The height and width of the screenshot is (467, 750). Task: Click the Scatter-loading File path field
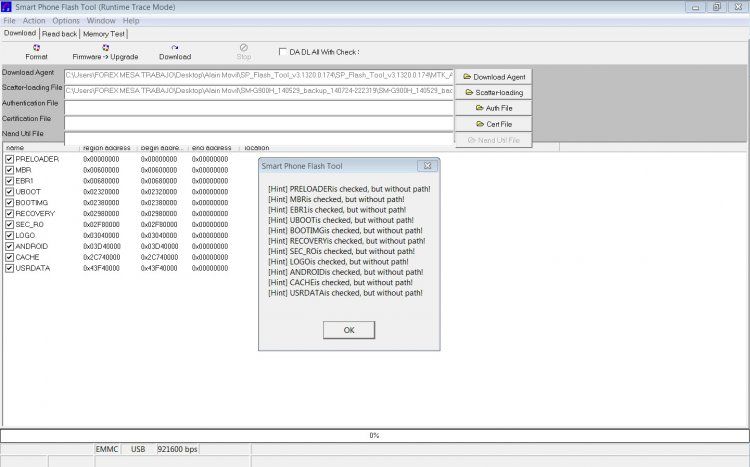(x=259, y=91)
